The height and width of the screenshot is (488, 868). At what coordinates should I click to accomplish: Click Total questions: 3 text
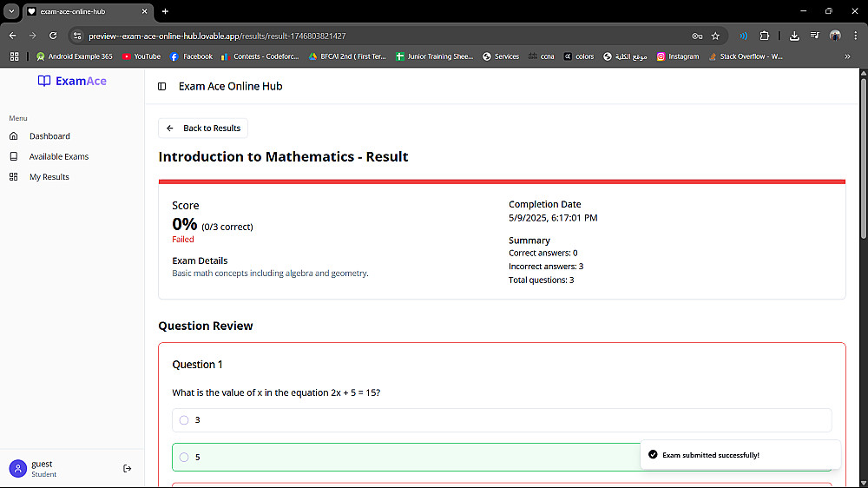[x=542, y=280]
